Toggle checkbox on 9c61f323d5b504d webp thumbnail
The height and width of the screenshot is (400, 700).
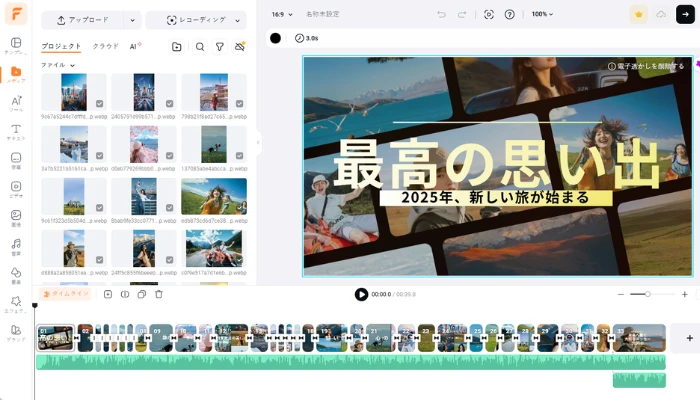click(100, 208)
